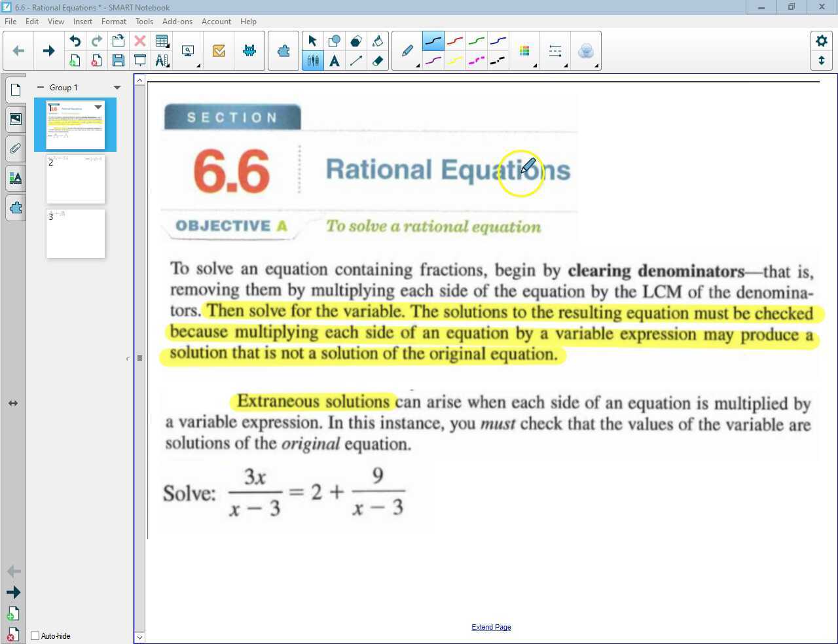Viewport: 838px width, 644px height.
Task: Enable the Auto-hide checkbox
Action: coord(35,635)
